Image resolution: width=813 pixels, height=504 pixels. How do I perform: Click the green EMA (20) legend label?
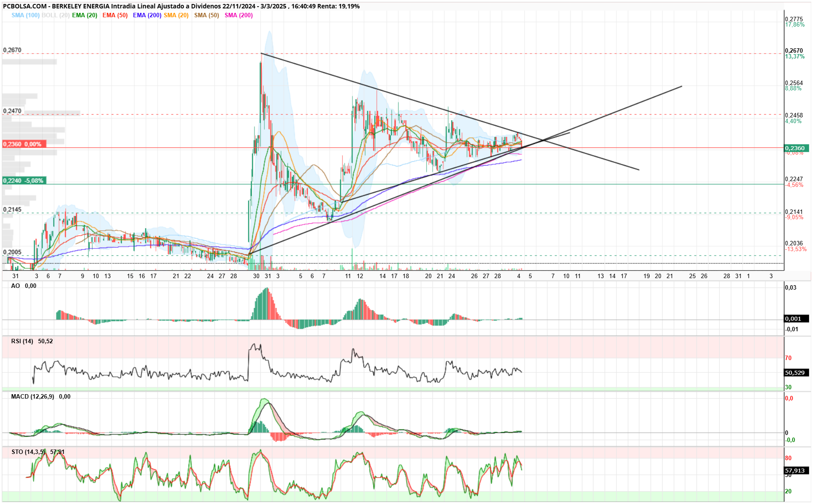[85, 15]
